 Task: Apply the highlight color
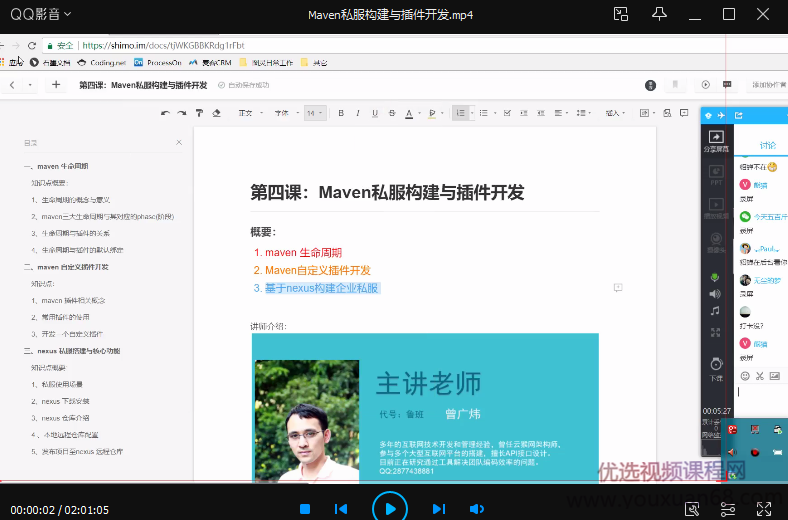tap(432, 114)
